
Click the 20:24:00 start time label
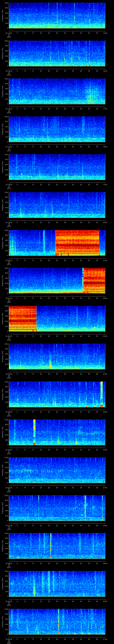9,412
